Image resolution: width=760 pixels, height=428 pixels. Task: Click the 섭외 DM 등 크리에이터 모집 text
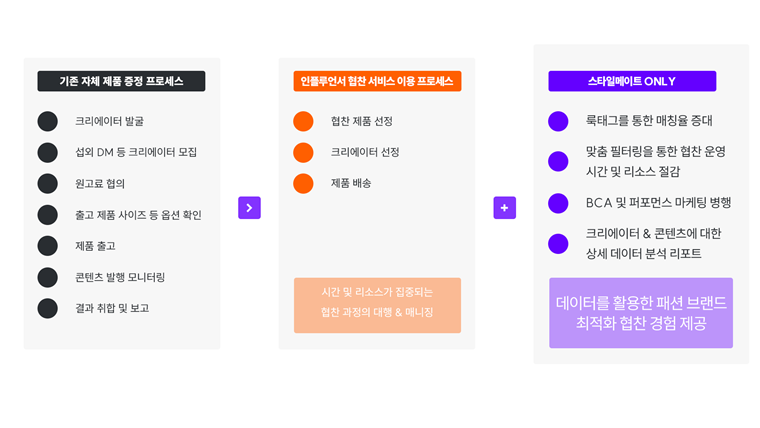tap(136, 152)
